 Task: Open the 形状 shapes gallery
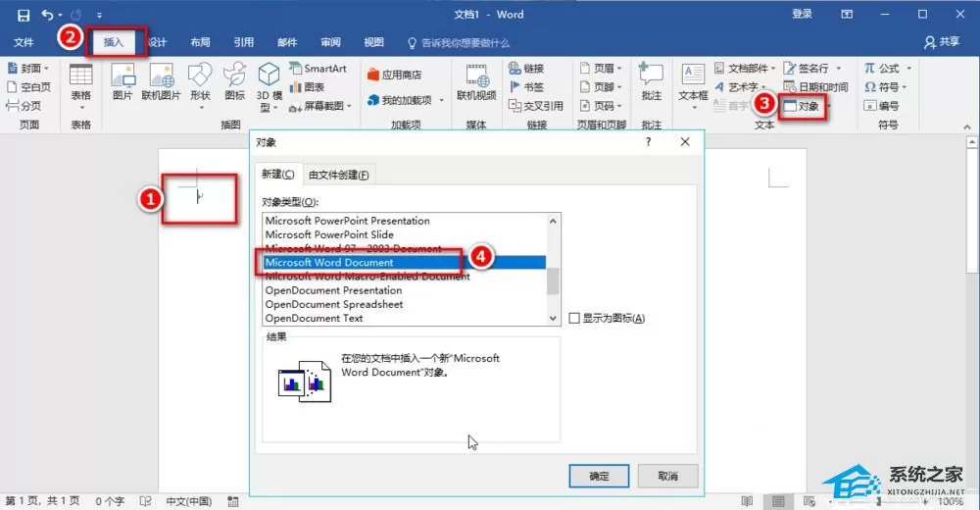coord(200,86)
